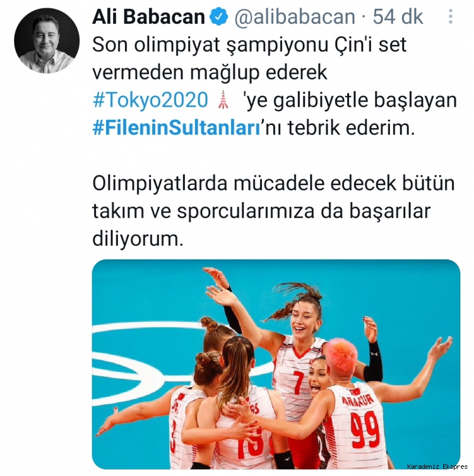This screenshot has height=476, width=474.
Task: Open the #Tokyo2020 hashtag
Action: click(x=150, y=100)
